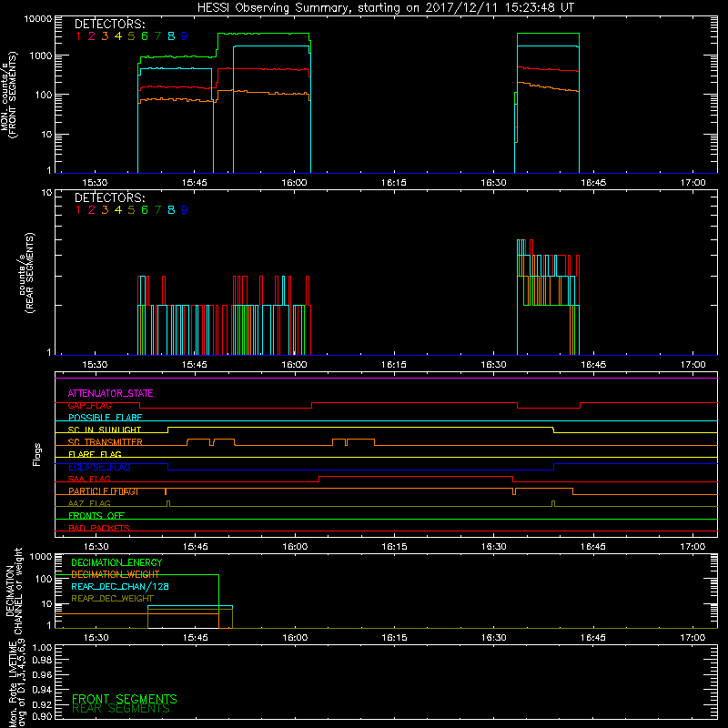Click the vertical 'Flags' axis title
728x728 pixels.
coord(37,455)
